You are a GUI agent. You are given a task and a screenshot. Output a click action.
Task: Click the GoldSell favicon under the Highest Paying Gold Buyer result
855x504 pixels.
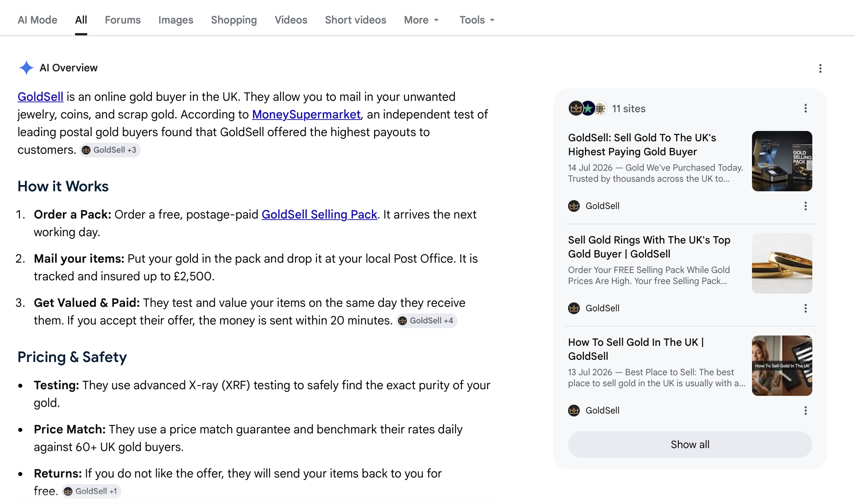pyautogui.click(x=574, y=206)
